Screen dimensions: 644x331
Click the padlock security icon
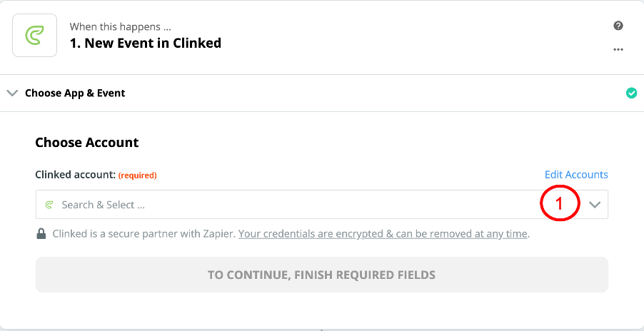[41, 234]
